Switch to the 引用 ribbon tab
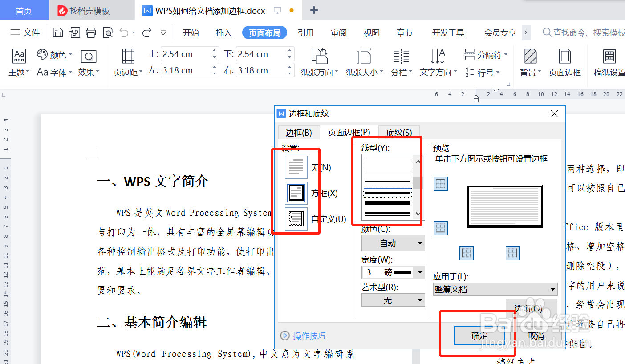 (x=306, y=32)
